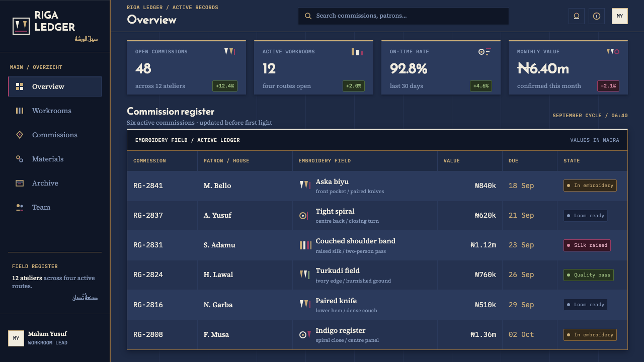This screenshot has height=362, width=644.
Task: Click the Riga Ledger logo mark
Action: pyautogui.click(x=21, y=26)
